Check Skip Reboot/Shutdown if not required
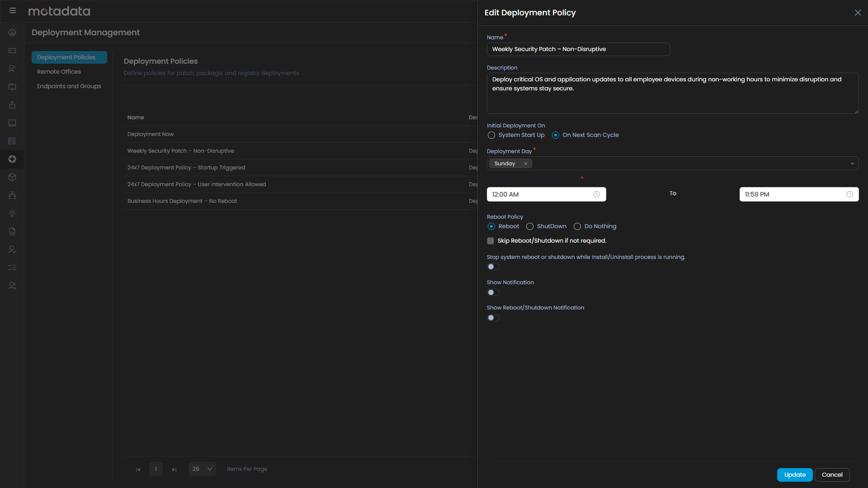 pyautogui.click(x=491, y=241)
